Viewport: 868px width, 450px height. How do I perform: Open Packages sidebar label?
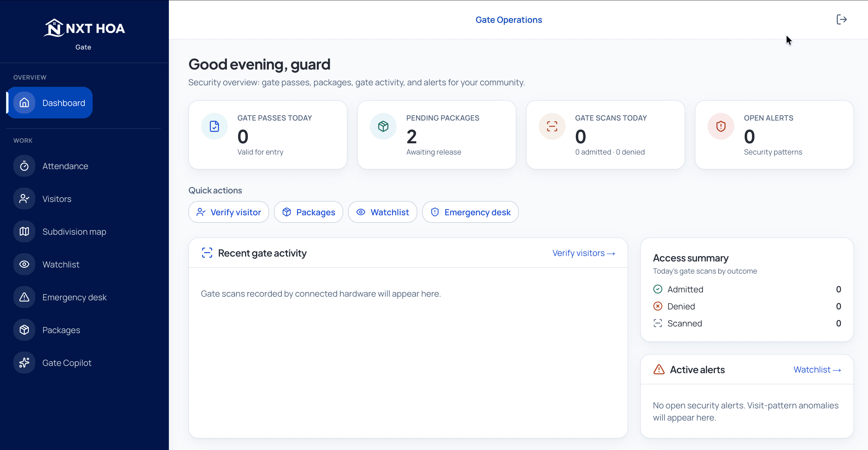(61, 330)
